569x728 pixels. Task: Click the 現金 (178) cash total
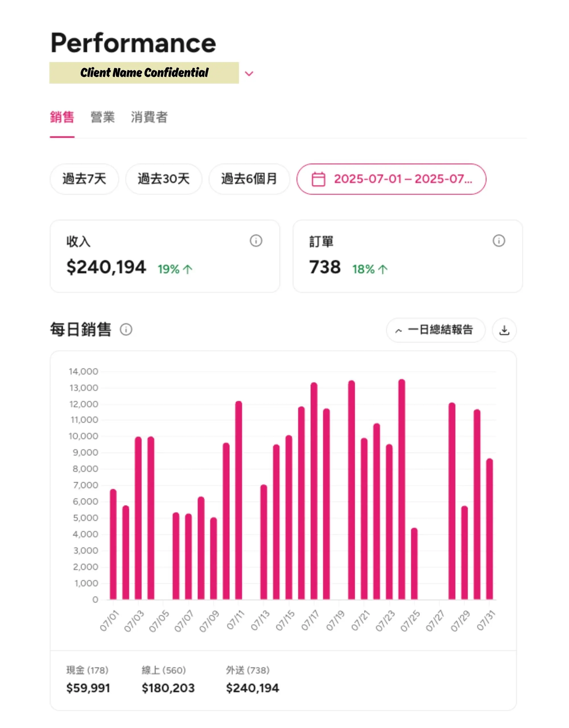click(88, 687)
